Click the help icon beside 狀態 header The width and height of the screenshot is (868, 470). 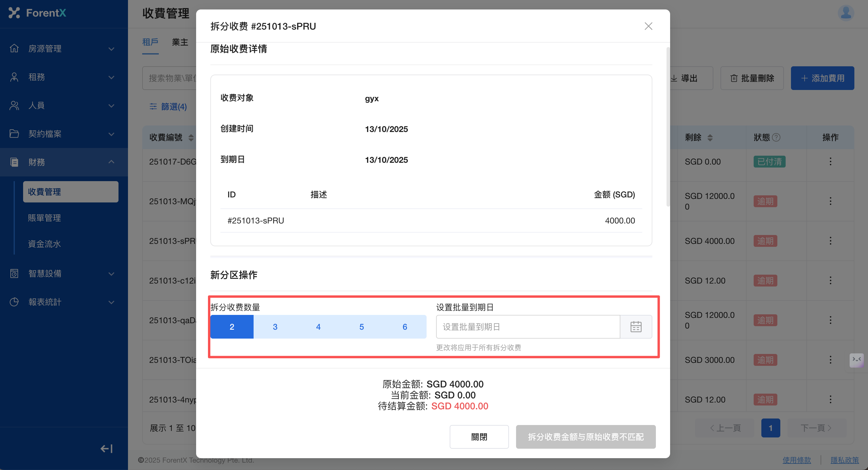click(776, 137)
